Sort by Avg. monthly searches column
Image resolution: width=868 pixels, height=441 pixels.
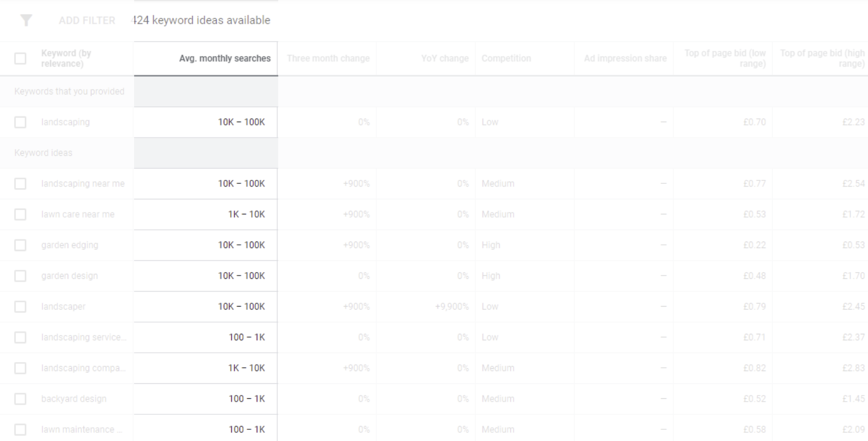pos(224,58)
